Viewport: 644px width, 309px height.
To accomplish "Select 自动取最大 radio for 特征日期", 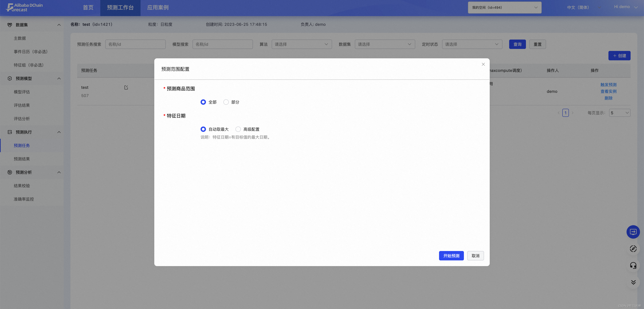I will (203, 129).
